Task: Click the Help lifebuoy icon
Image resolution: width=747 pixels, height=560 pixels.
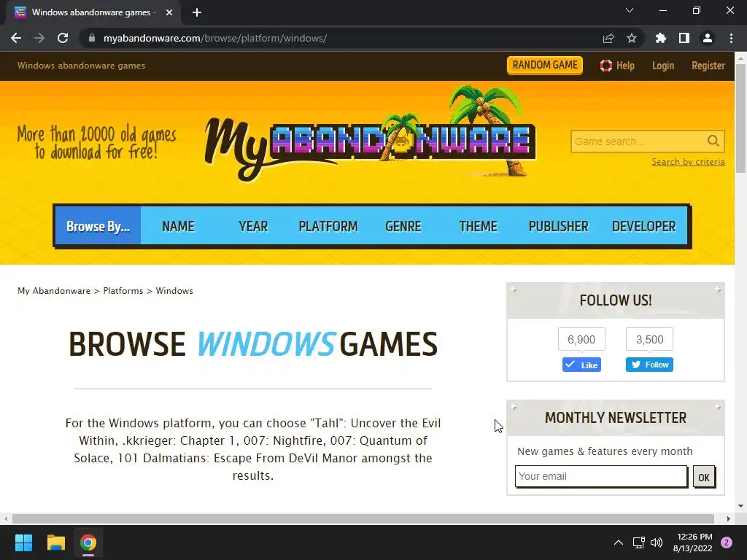Action: click(x=605, y=66)
